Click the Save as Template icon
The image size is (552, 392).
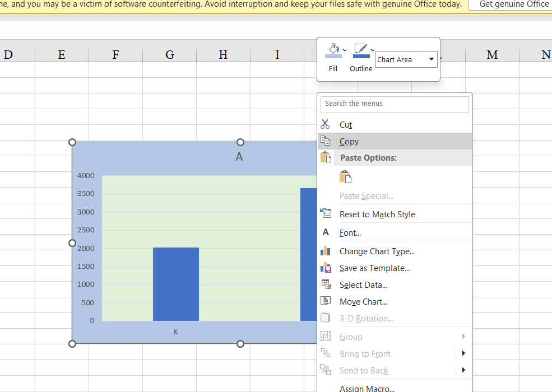(326, 268)
